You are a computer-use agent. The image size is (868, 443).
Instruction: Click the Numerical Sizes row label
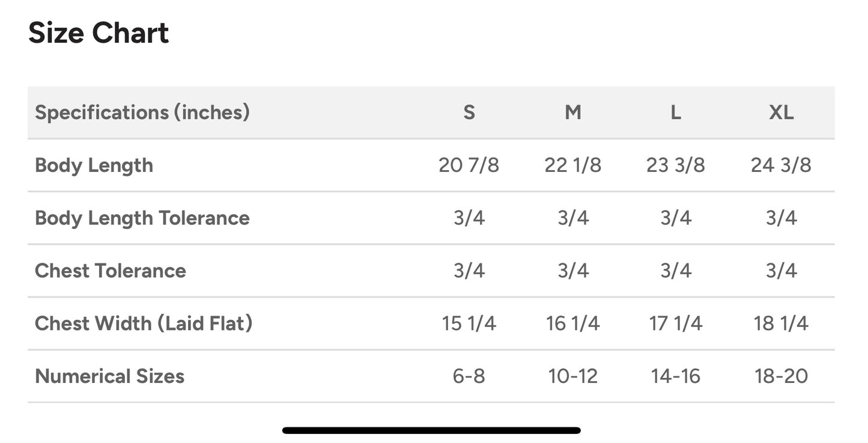[x=110, y=376]
